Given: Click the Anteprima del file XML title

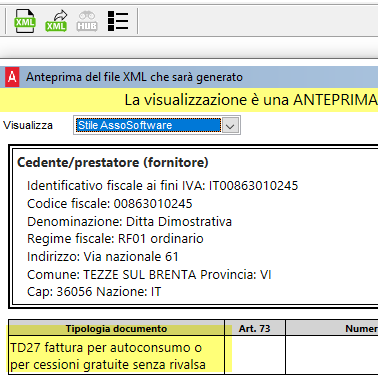Looking at the screenshot, I should point(134,77).
